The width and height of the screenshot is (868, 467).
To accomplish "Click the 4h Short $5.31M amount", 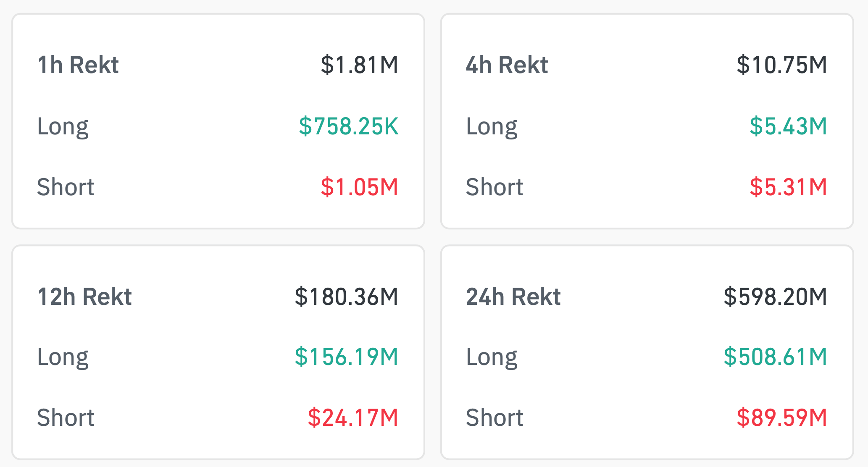I will pos(788,187).
